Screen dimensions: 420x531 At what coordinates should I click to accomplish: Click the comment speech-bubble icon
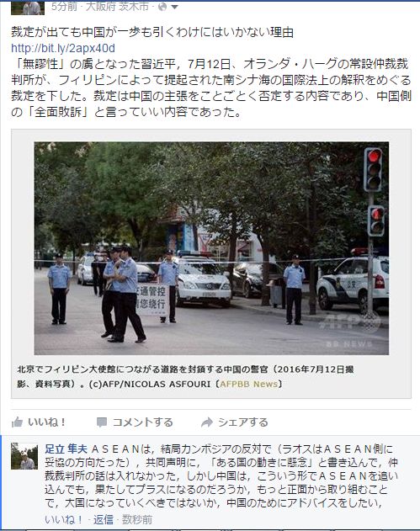pyautogui.click(x=102, y=422)
